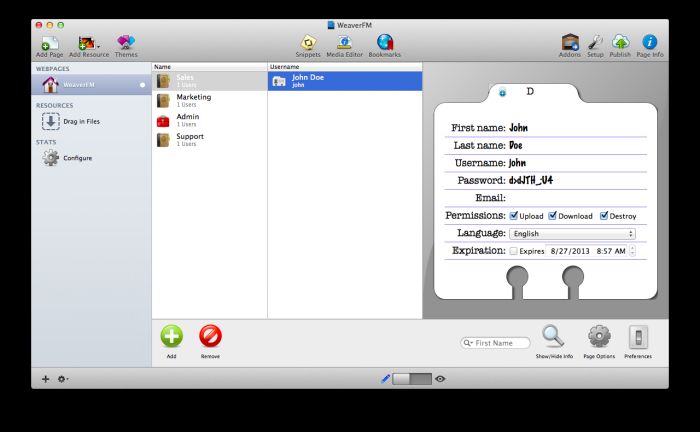Click the Add Page toolbar icon
This screenshot has width=700, height=432.
pos(50,43)
